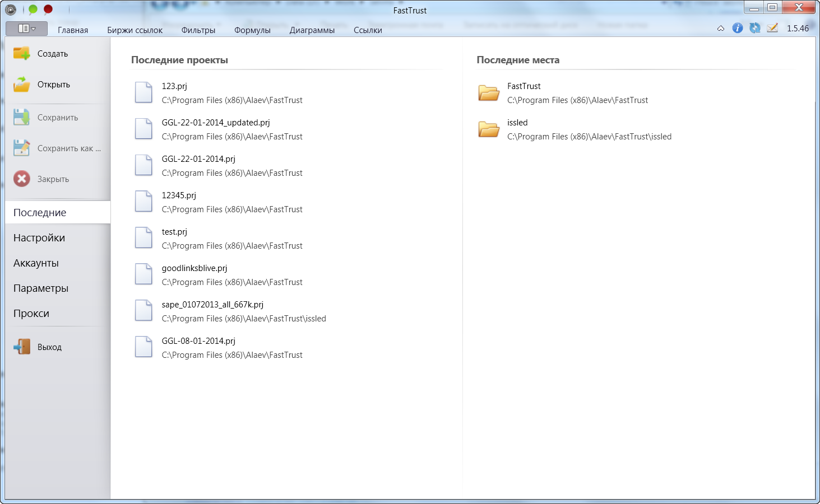The width and height of the screenshot is (820, 504).
Task: Click the Открыть open folder icon
Action: (22, 85)
